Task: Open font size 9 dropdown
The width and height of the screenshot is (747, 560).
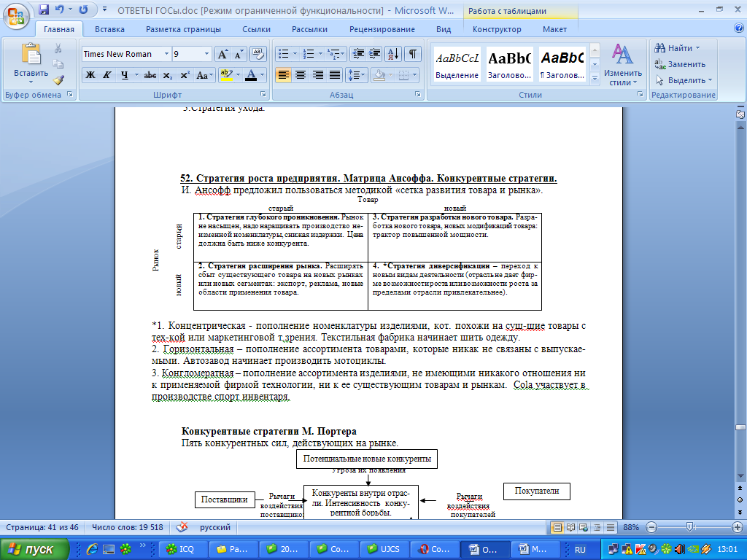Action: (206, 54)
